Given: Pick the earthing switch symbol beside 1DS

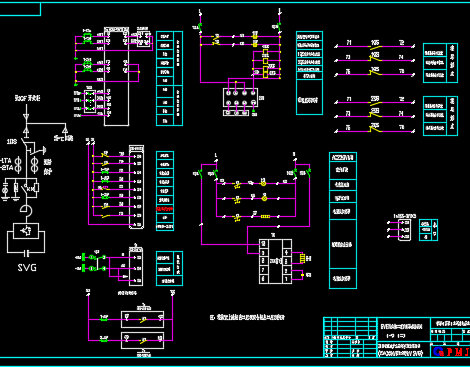Looking at the screenshot, I should tap(37, 151).
